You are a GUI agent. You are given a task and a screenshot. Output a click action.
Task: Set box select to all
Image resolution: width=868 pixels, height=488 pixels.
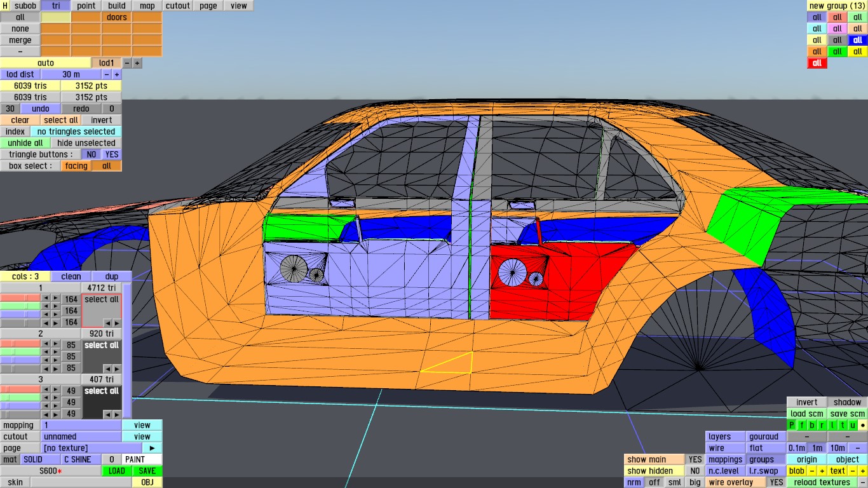pos(107,166)
